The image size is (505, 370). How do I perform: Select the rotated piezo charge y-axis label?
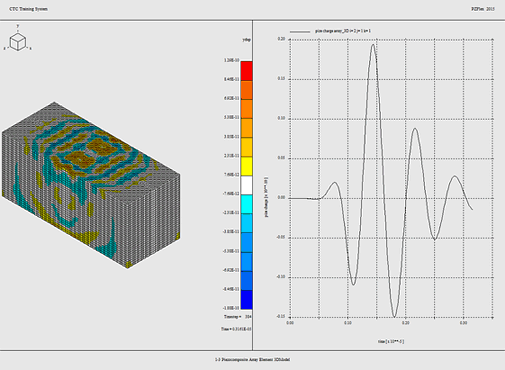[266, 197]
